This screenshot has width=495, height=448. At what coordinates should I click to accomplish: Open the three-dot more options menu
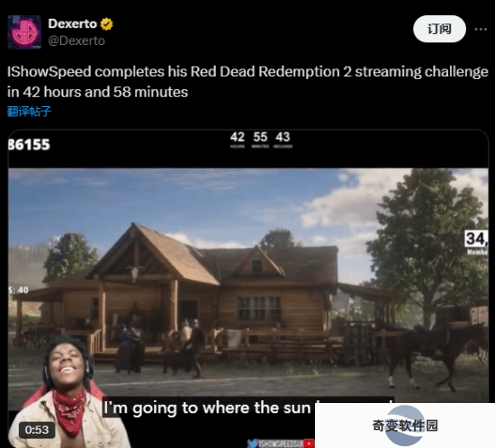481,30
